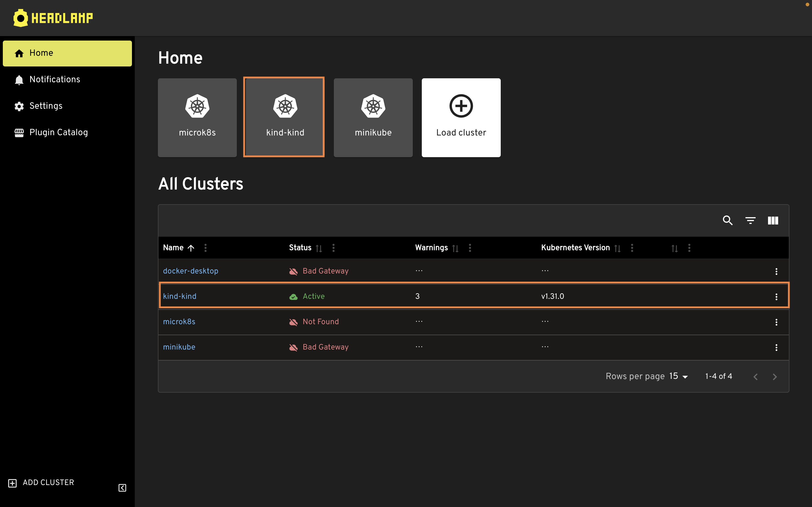Collapse the sidebar with the arrow icon
The height and width of the screenshot is (507, 812).
click(x=122, y=488)
